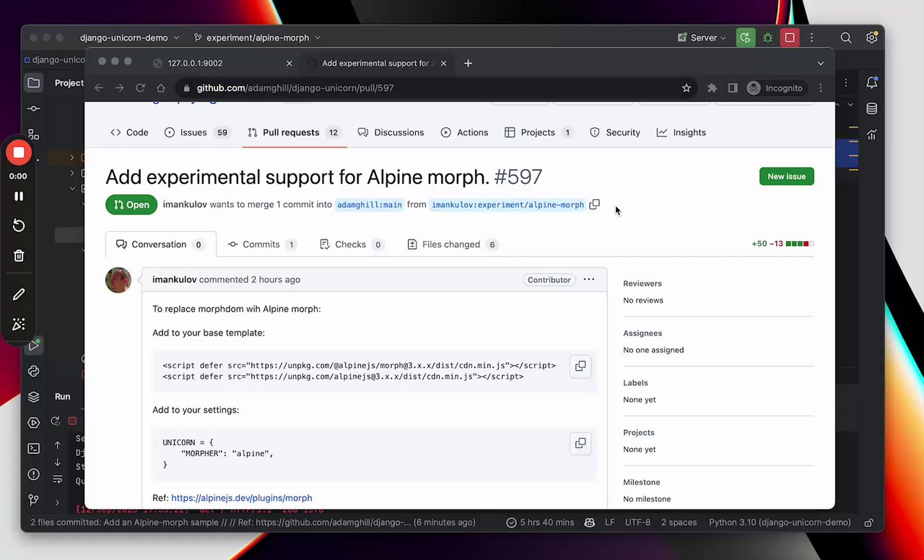Open the Actions tab

click(x=464, y=133)
